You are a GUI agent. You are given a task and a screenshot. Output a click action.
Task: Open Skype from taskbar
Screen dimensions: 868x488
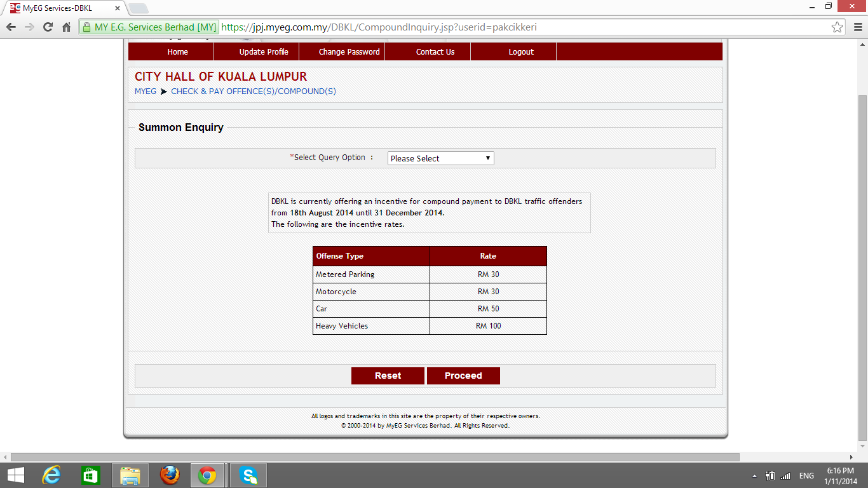pyautogui.click(x=248, y=475)
